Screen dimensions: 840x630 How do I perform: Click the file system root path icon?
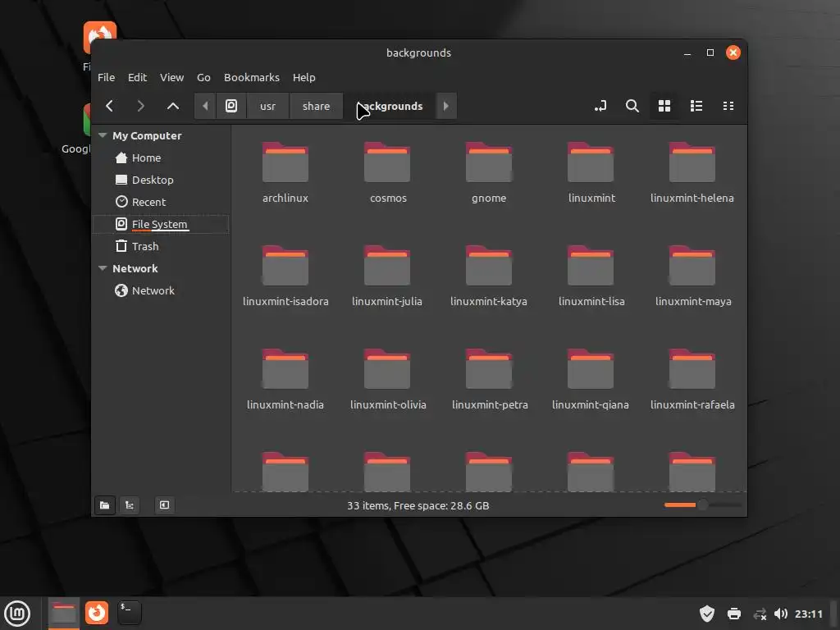pos(231,106)
